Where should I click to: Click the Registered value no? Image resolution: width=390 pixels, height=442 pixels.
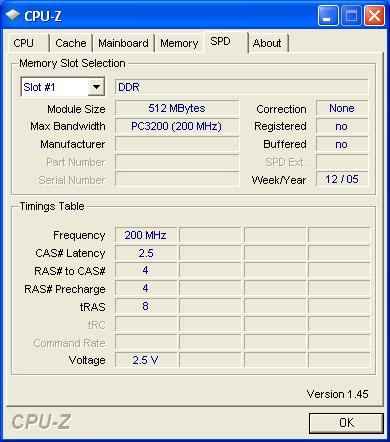(x=342, y=126)
